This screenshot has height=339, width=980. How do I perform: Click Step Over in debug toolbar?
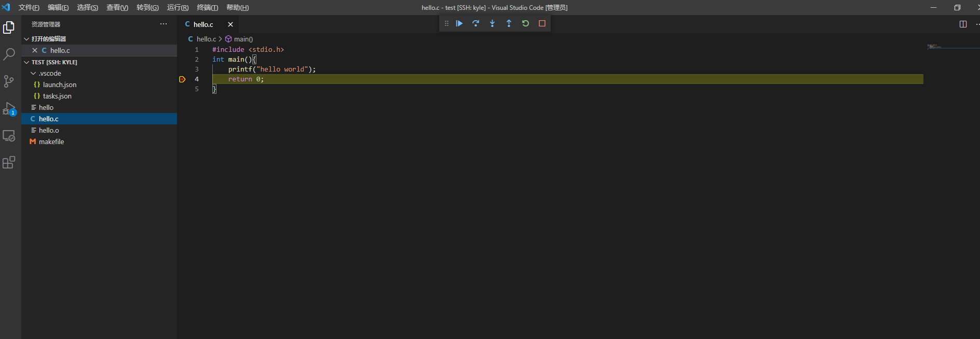(x=476, y=23)
